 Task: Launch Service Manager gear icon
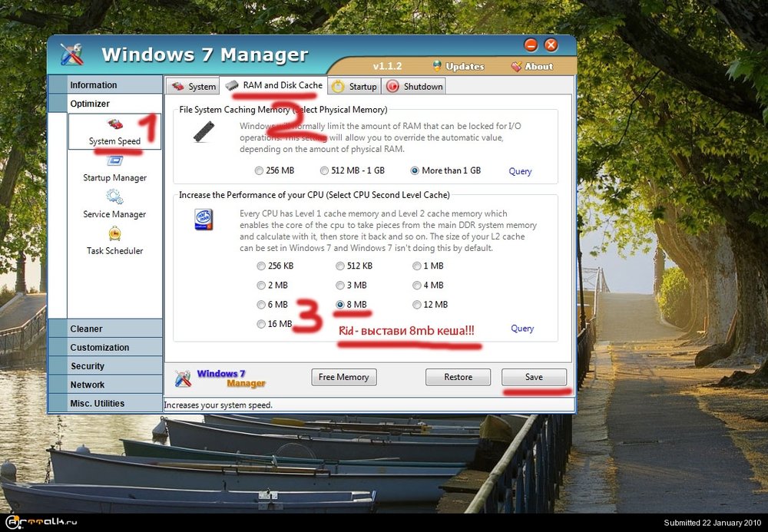[114, 198]
